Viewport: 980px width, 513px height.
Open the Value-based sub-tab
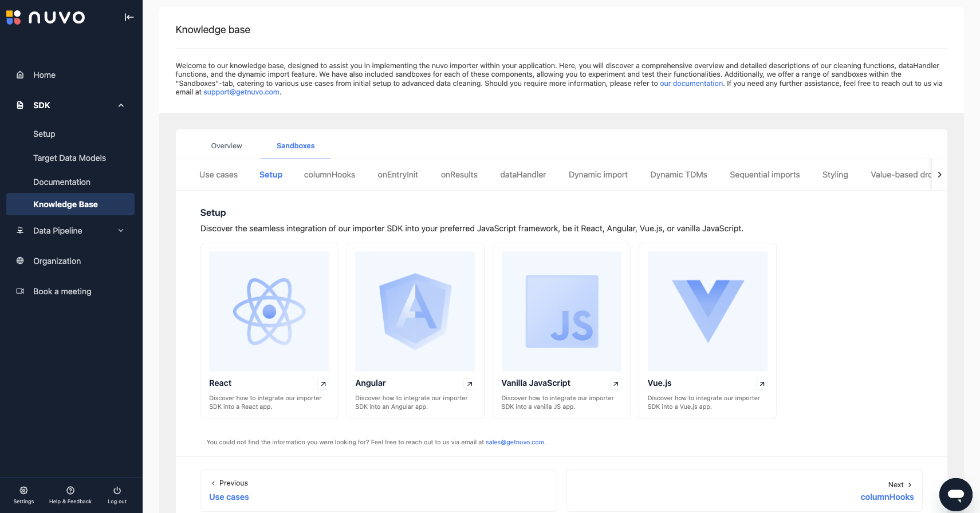point(900,175)
